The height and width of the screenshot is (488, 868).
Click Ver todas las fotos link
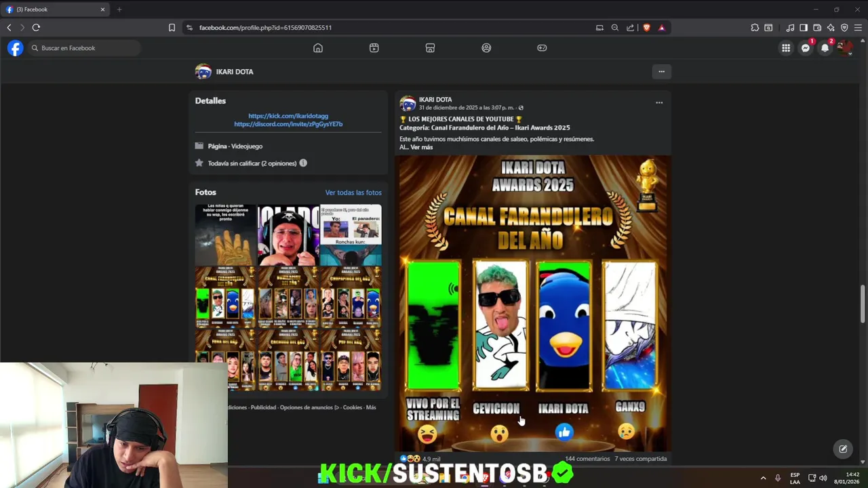[x=353, y=192]
